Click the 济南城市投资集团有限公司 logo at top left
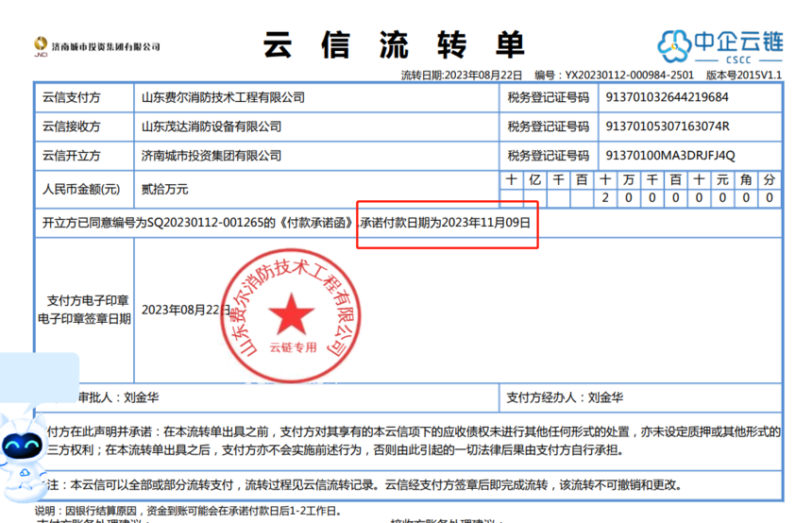Viewport: 812px width, 523px height. coord(97,46)
